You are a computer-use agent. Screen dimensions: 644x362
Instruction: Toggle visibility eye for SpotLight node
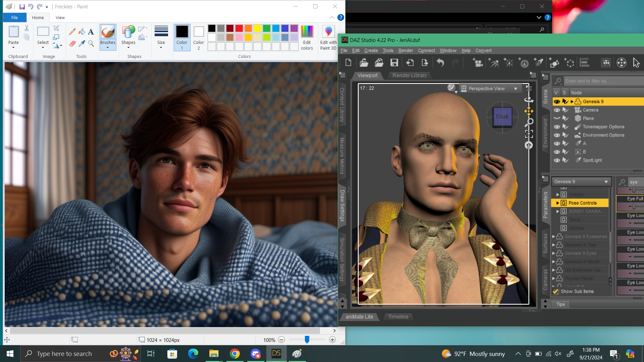point(557,160)
